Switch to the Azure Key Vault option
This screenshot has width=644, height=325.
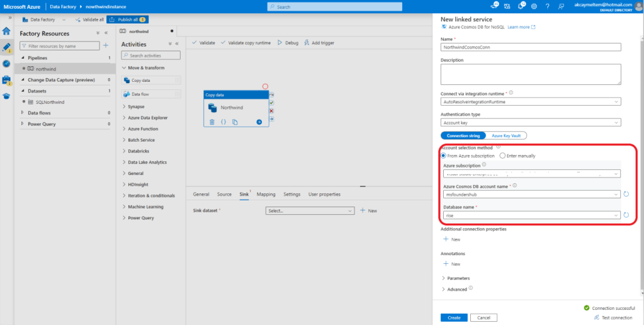click(x=506, y=135)
